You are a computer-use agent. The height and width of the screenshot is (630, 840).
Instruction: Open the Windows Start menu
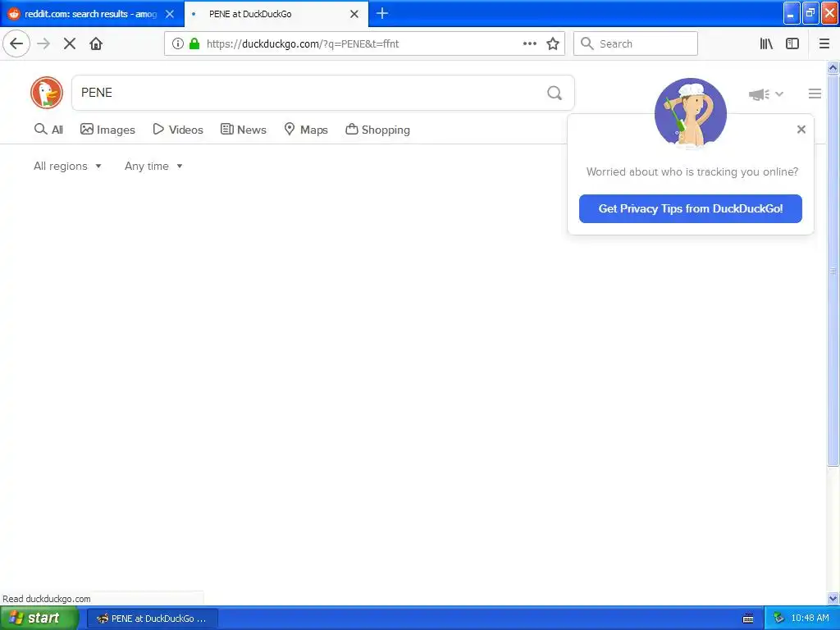[x=39, y=619]
